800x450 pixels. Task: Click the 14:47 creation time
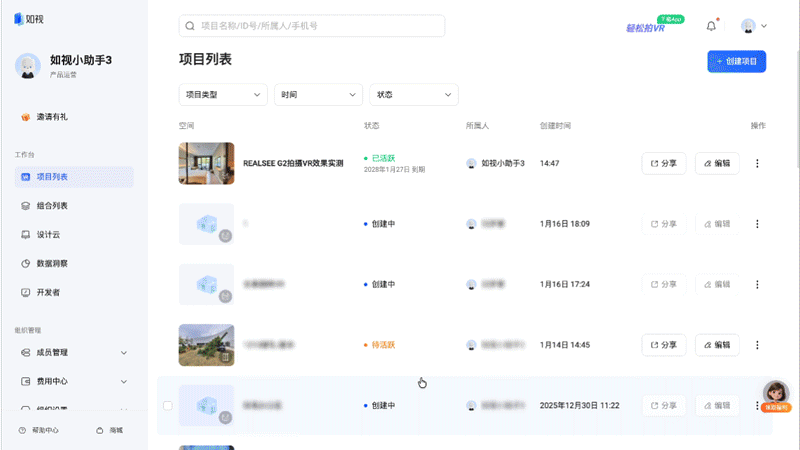[x=549, y=163]
